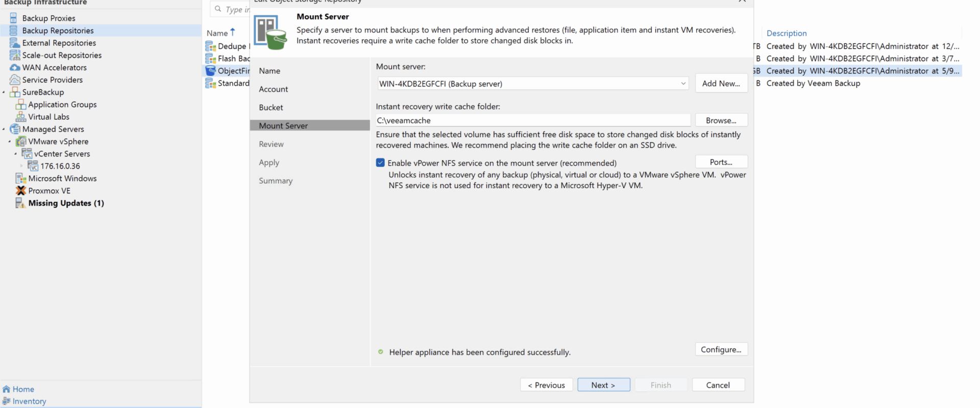This screenshot has width=980, height=408.
Task: Click the vCenter Servers icon
Action: click(27, 154)
